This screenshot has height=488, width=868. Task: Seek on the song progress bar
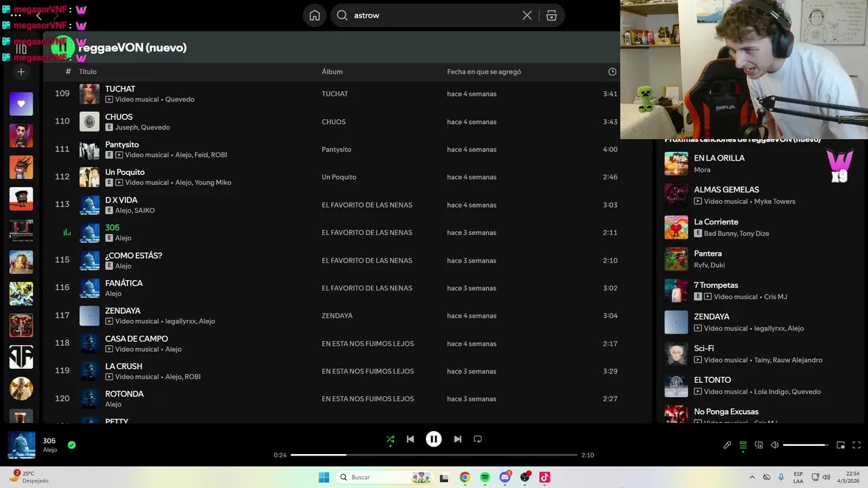point(434,455)
